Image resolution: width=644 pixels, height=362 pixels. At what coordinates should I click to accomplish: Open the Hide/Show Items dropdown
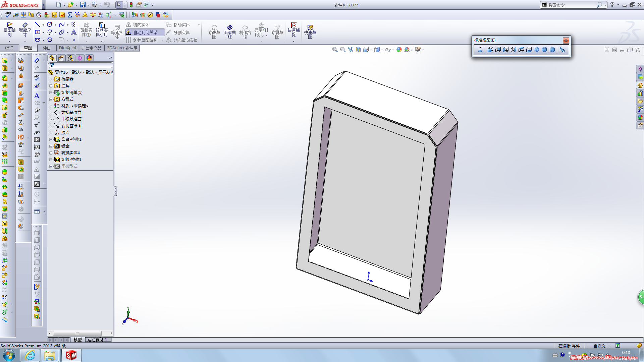pyautogui.click(x=393, y=50)
